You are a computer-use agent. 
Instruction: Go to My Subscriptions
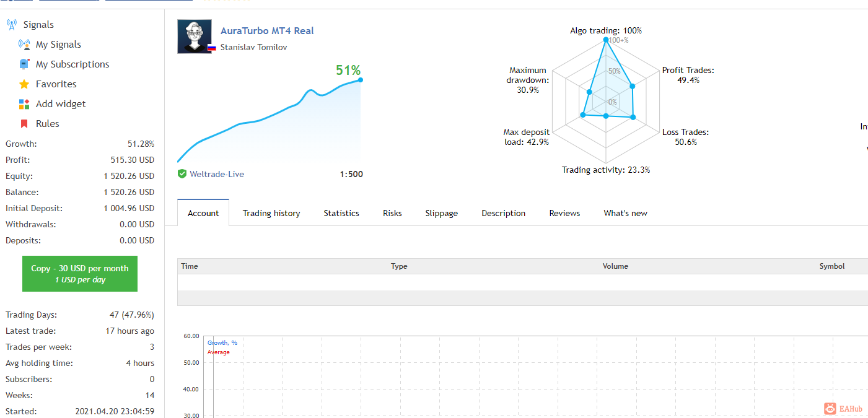tap(72, 64)
